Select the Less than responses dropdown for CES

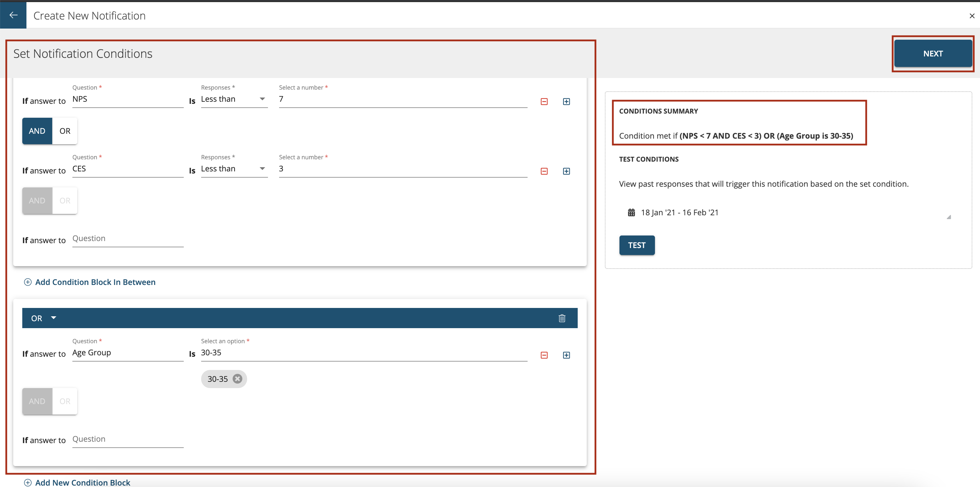[x=232, y=169]
